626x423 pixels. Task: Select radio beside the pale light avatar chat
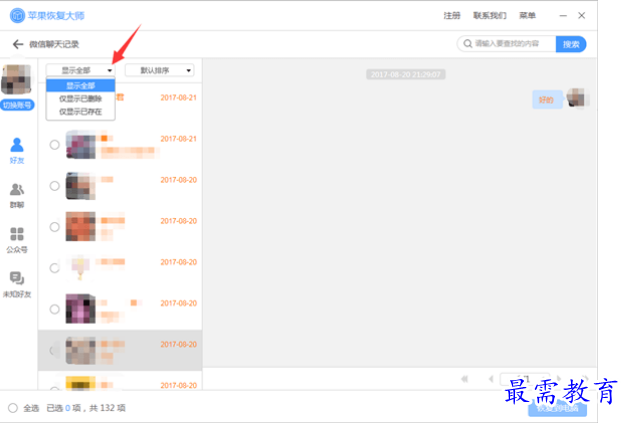pyautogui.click(x=55, y=268)
